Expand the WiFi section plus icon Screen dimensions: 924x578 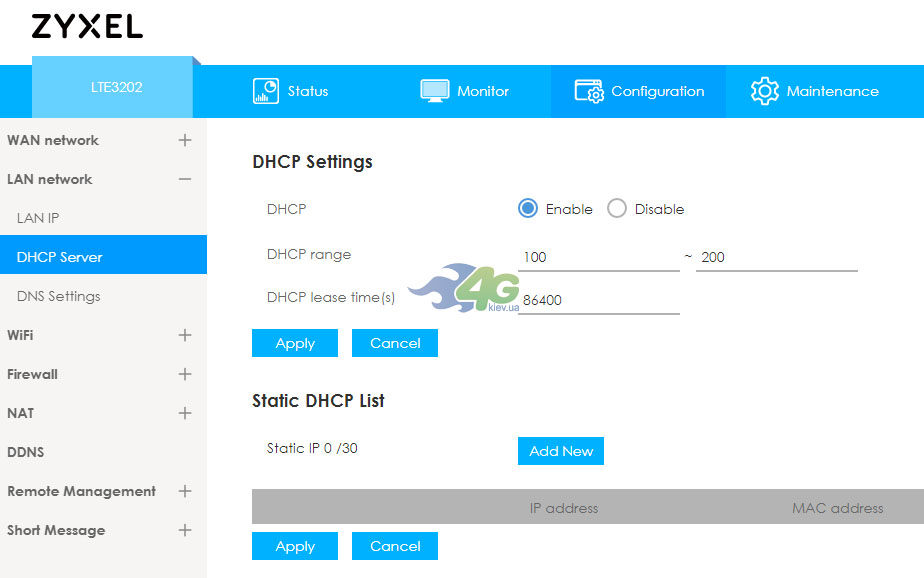point(185,335)
